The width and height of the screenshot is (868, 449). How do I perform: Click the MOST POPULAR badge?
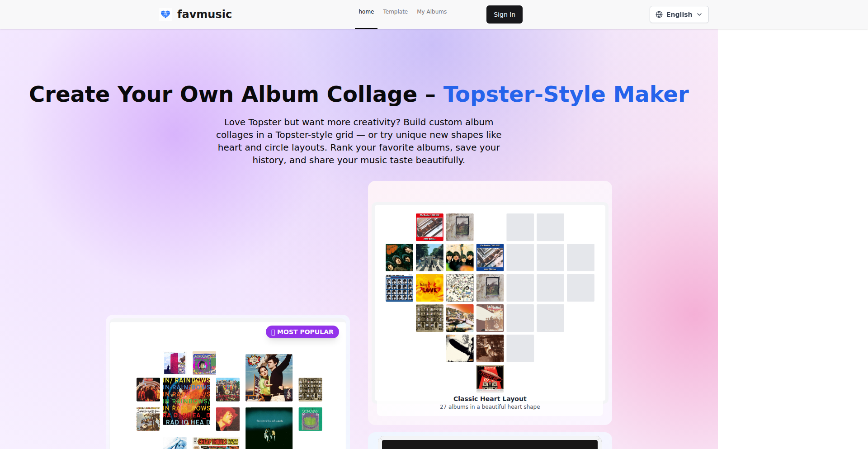(x=302, y=332)
